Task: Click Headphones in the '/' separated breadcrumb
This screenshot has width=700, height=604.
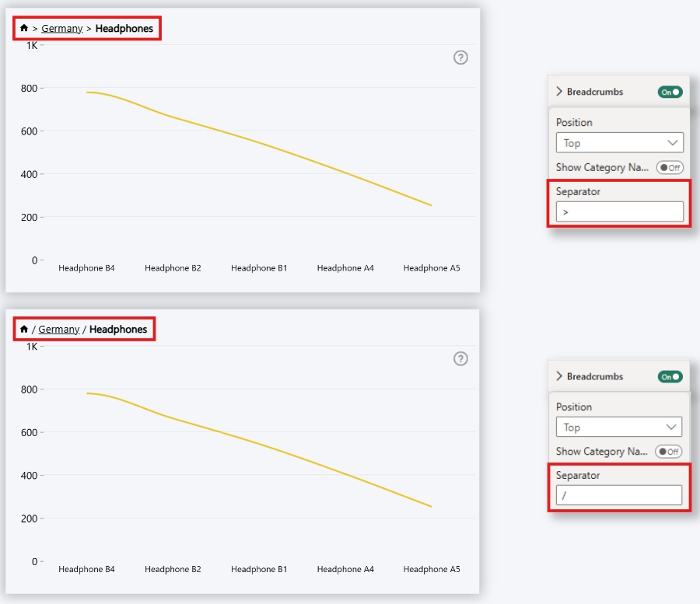Action: (118, 330)
